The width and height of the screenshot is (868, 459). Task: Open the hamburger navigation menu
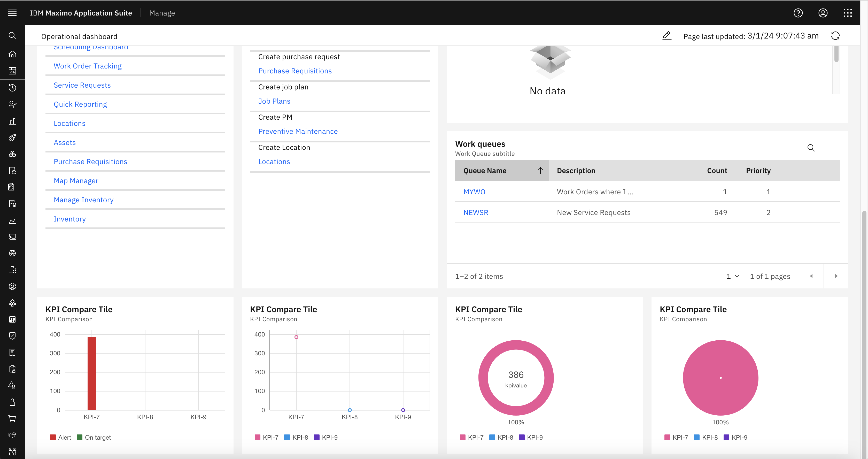tap(12, 13)
